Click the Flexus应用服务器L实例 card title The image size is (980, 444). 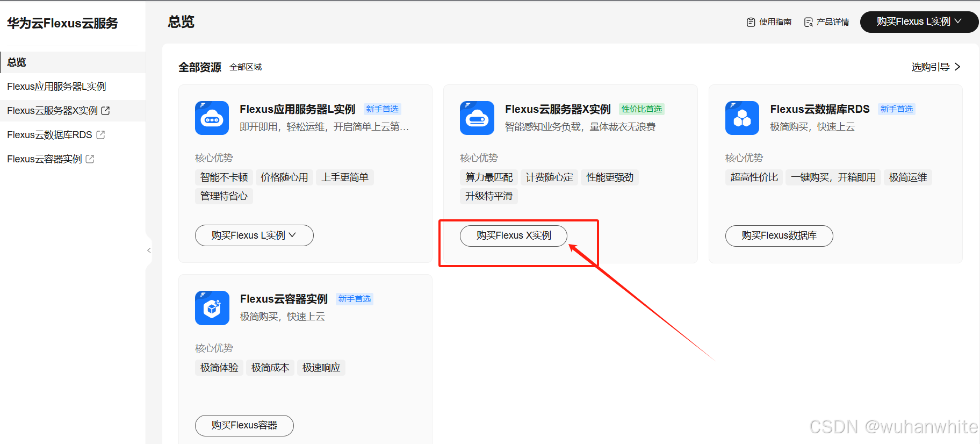click(x=298, y=109)
